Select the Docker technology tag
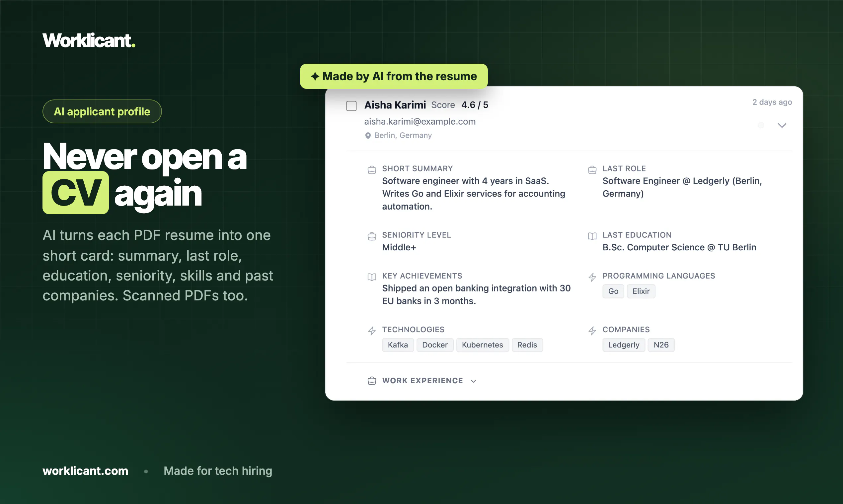The height and width of the screenshot is (504, 843). [x=435, y=345]
